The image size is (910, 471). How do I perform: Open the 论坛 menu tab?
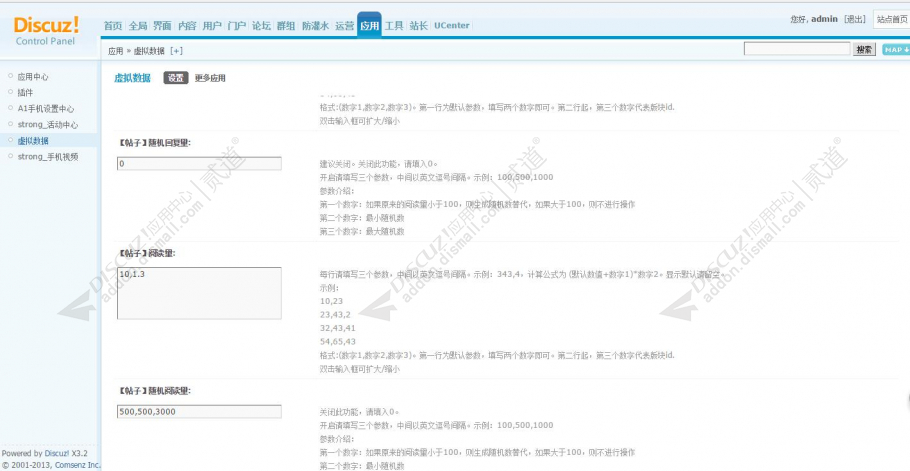tap(261, 26)
